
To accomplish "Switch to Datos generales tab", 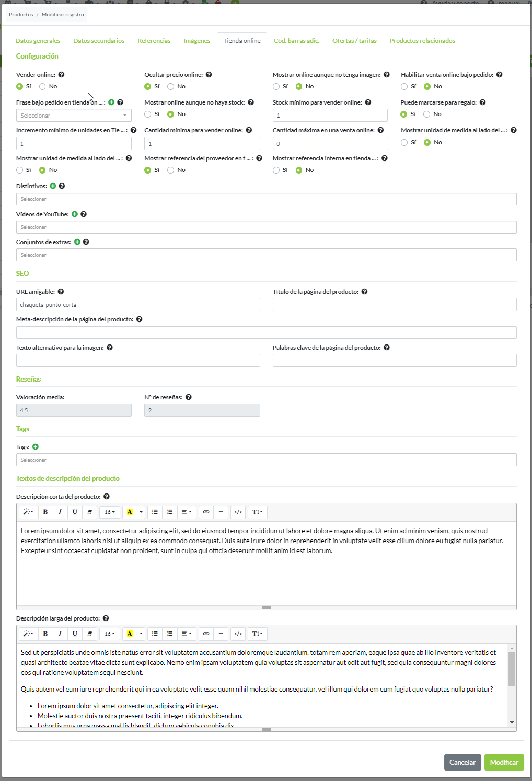I will (38, 41).
